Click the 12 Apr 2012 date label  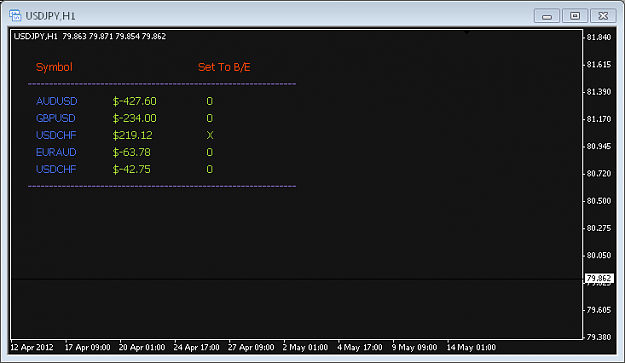(32, 347)
